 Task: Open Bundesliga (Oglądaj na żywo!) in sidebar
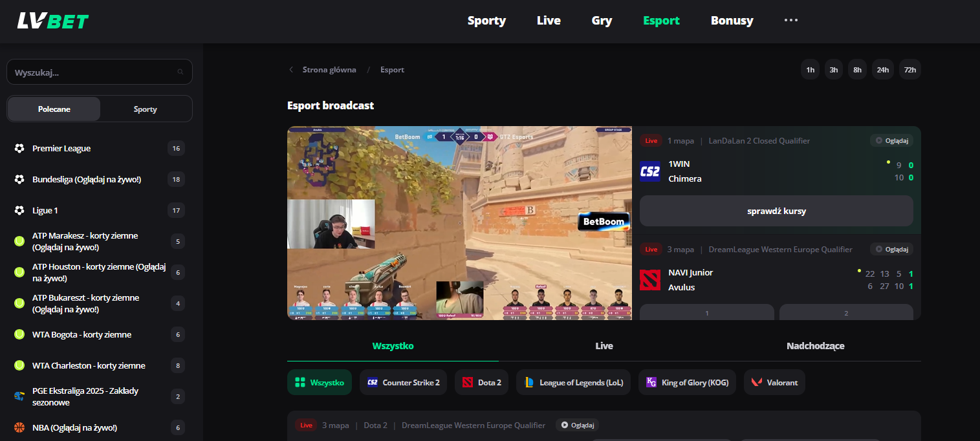pyautogui.click(x=87, y=180)
